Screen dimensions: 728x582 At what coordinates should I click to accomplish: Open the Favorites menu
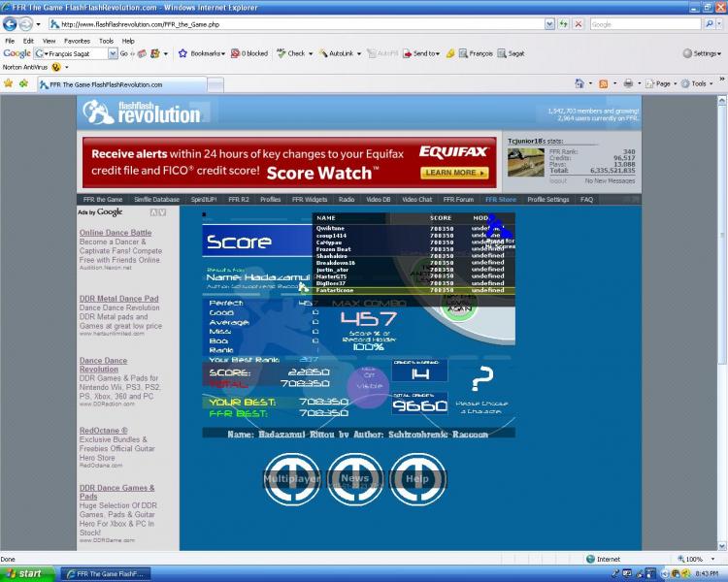[x=77, y=41]
